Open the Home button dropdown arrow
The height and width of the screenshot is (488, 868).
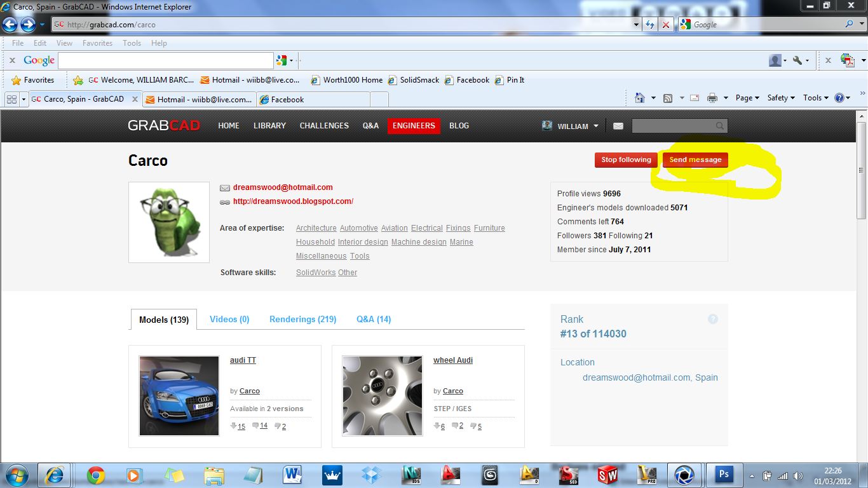point(653,98)
